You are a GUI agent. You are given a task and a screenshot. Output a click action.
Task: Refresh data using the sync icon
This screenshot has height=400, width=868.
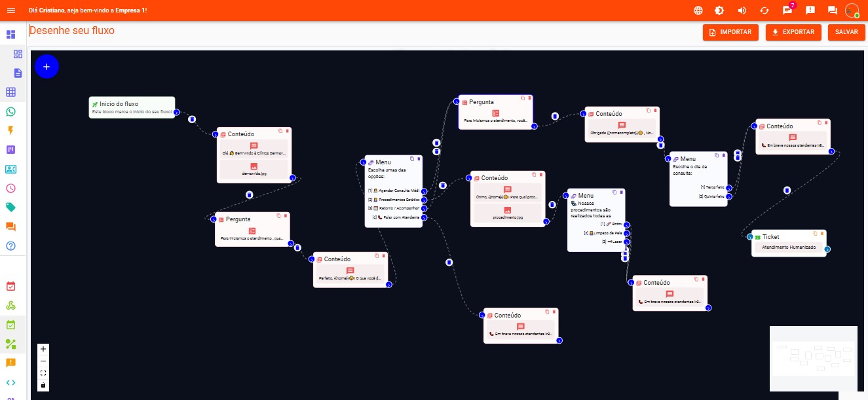pos(764,10)
